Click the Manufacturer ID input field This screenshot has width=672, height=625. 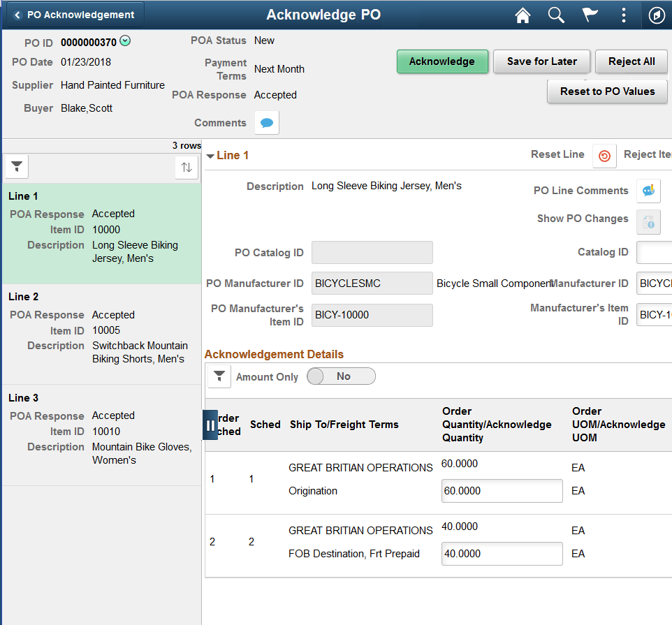(654, 283)
